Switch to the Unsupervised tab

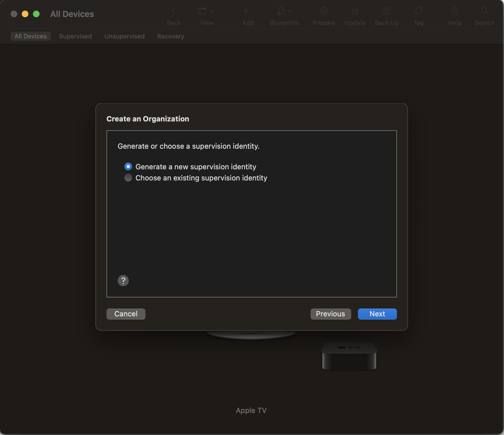[124, 36]
